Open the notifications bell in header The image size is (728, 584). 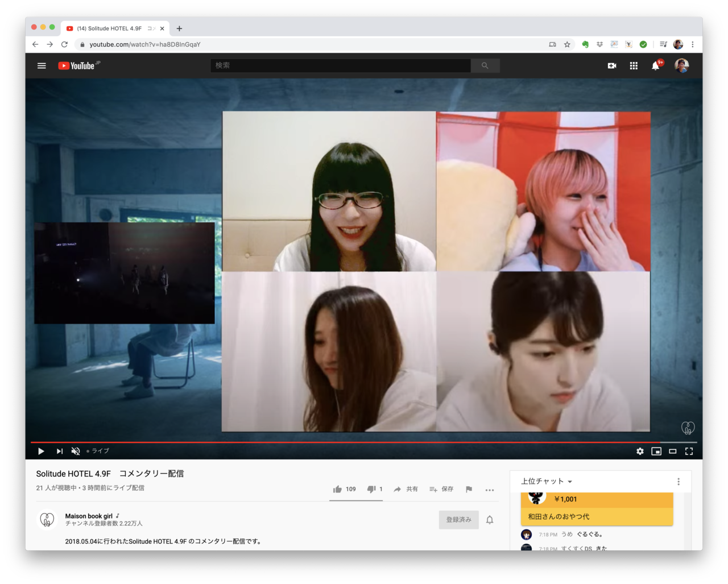point(655,66)
